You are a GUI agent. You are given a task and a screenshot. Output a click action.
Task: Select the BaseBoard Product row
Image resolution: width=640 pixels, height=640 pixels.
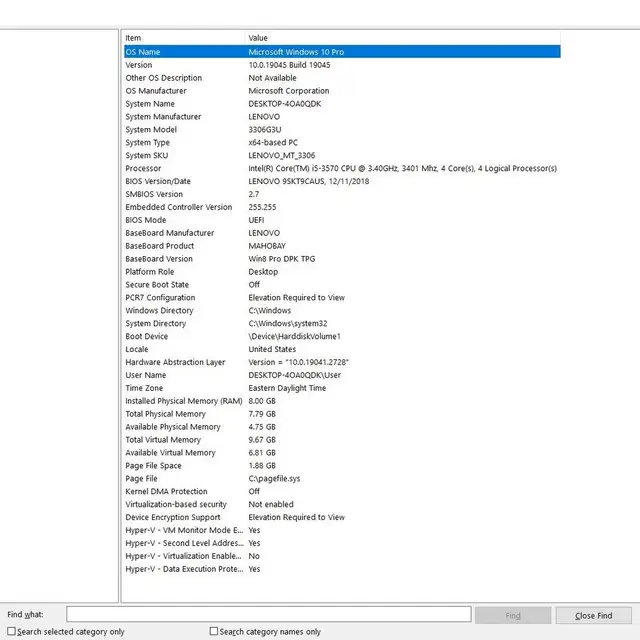(342, 246)
